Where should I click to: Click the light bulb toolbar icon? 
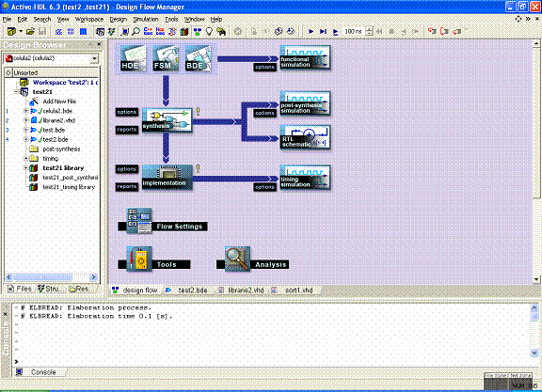[209, 31]
